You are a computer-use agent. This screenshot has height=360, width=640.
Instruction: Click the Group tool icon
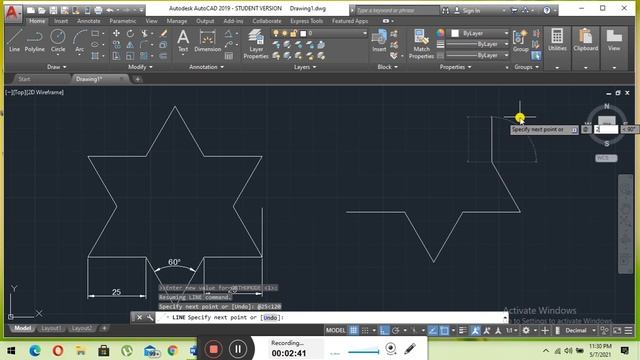coord(520,40)
